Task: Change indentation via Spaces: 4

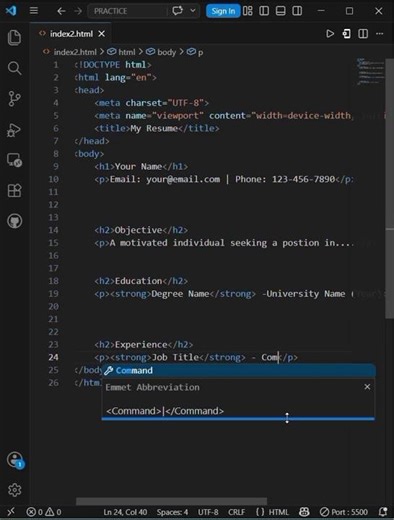Action: coord(172,512)
